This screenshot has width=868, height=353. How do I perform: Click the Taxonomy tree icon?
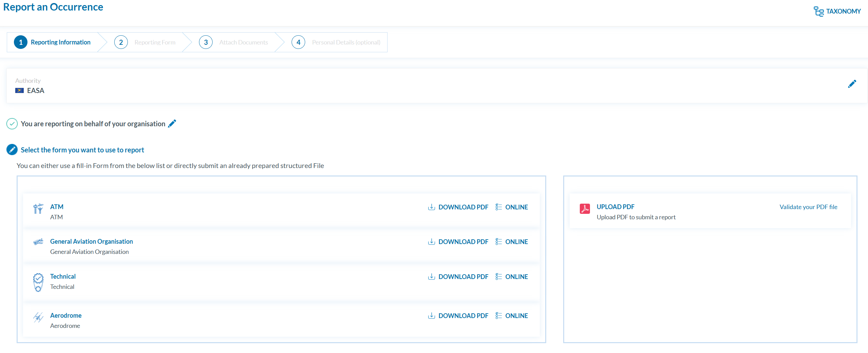[x=818, y=12]
